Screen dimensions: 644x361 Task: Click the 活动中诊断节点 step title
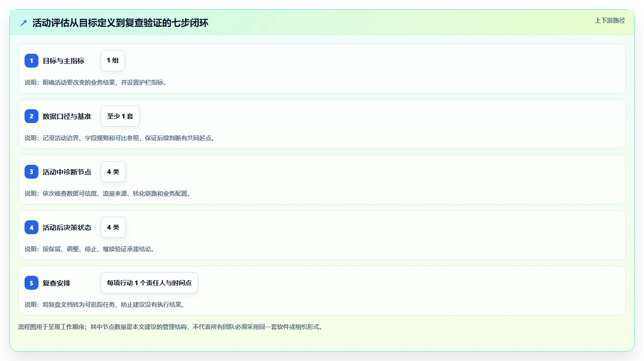67,172
